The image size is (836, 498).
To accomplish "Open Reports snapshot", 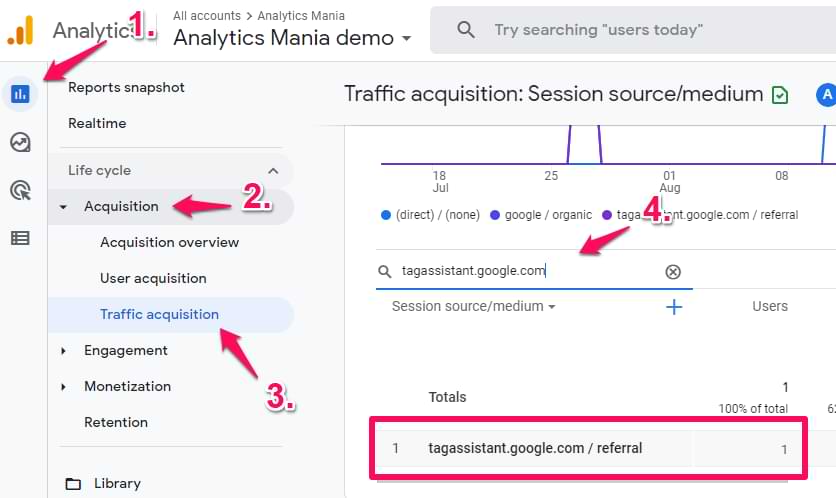I will (x=126, y=88).
